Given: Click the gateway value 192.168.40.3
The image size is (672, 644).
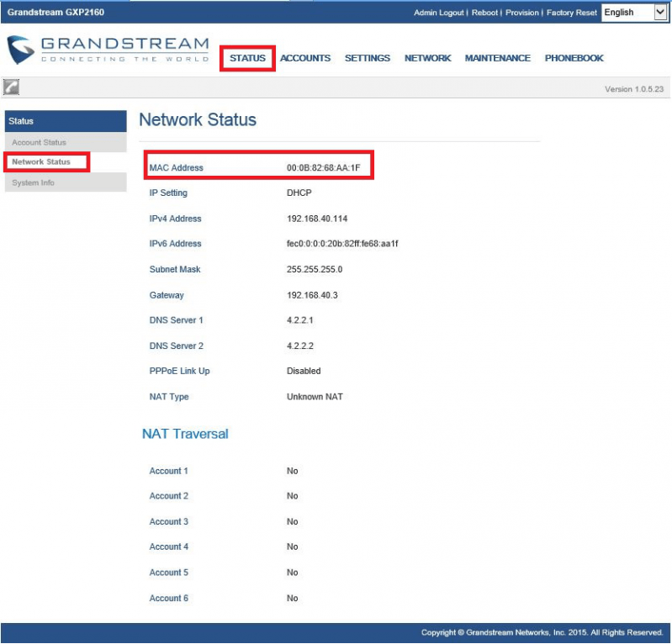Looking at the screenshot, I should pos(312,295).
